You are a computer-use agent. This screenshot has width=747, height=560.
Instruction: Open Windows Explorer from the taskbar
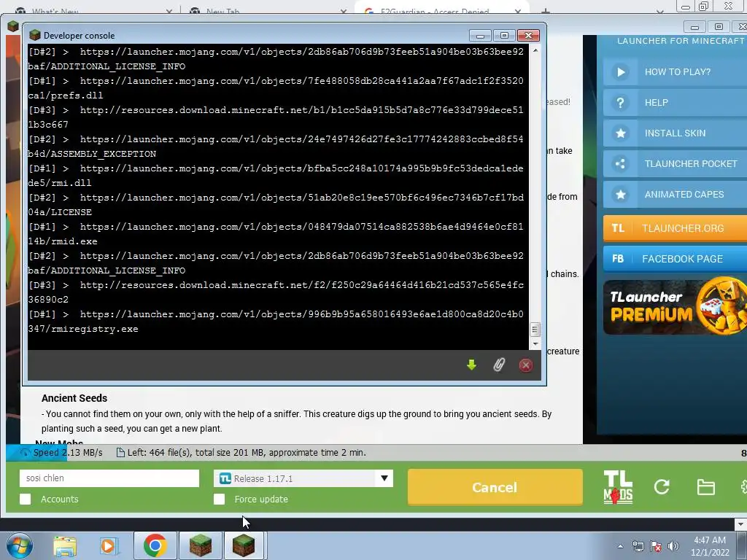click(x=65, y=545)
